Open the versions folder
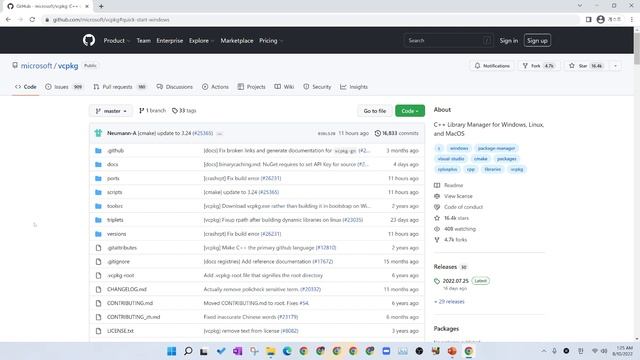 (117, 234)
